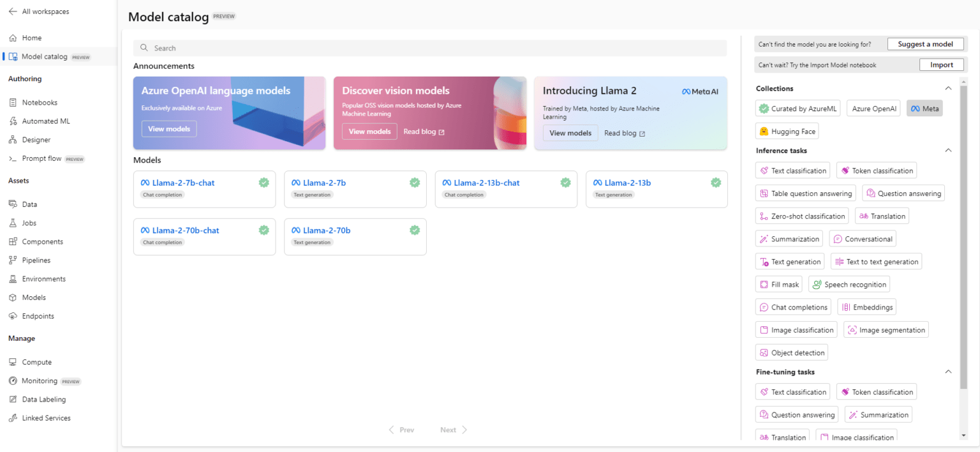Collapse the Inference tasks section
Screen dimensions: 980x452
click(949, 150)
